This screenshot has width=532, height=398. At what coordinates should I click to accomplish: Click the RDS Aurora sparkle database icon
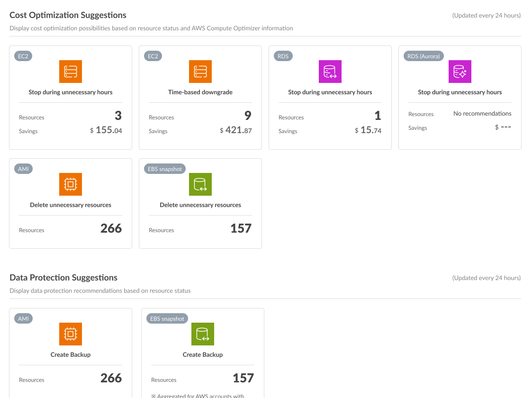460,72
